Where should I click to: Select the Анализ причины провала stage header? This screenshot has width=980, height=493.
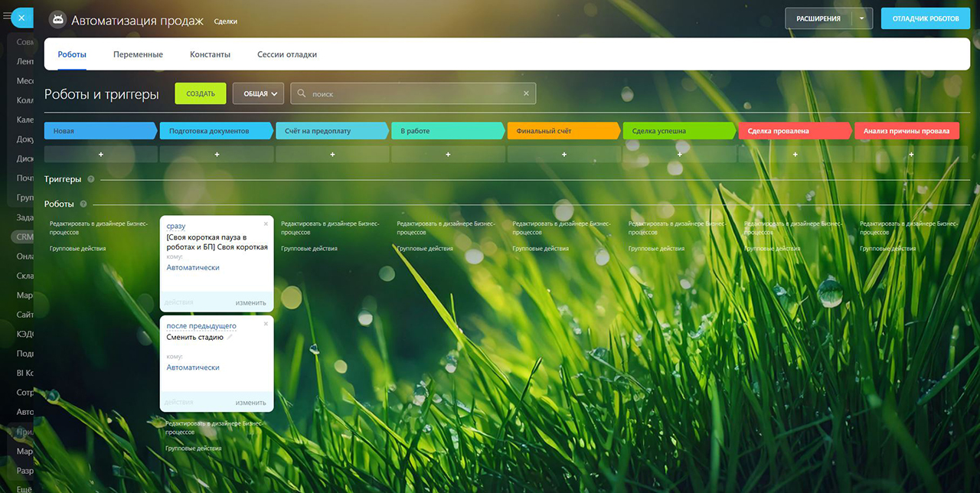[906, 131]
